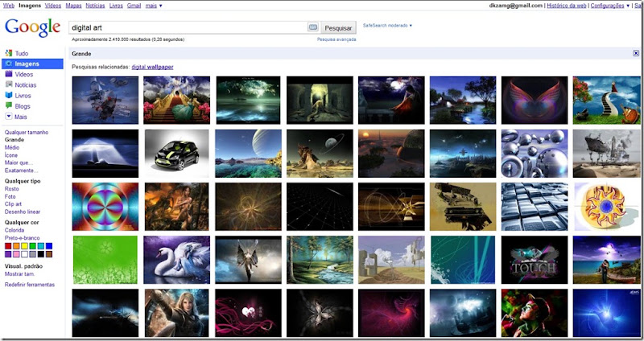Close the Grande filter bar
The image size is (644, 341).
(x=636, y=53)
